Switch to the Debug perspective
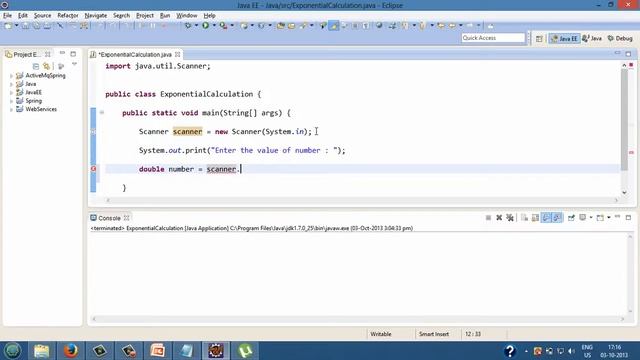 tap(620, 38)
